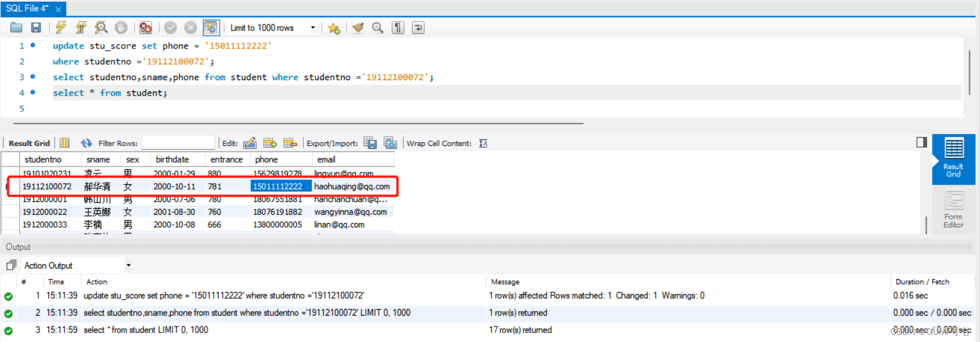980x342 pixels.
Task: Close the SQL File 4 tab
Action: (x=58, y=9)
